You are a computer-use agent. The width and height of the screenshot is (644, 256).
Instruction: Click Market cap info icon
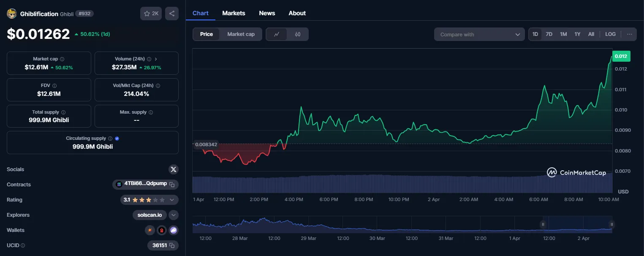point(62,59)
